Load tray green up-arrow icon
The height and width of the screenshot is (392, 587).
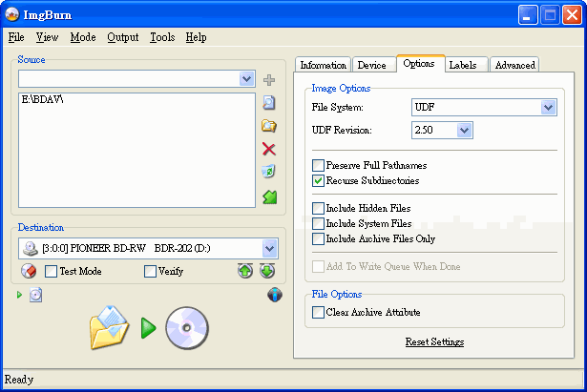[x=245, y=271]
